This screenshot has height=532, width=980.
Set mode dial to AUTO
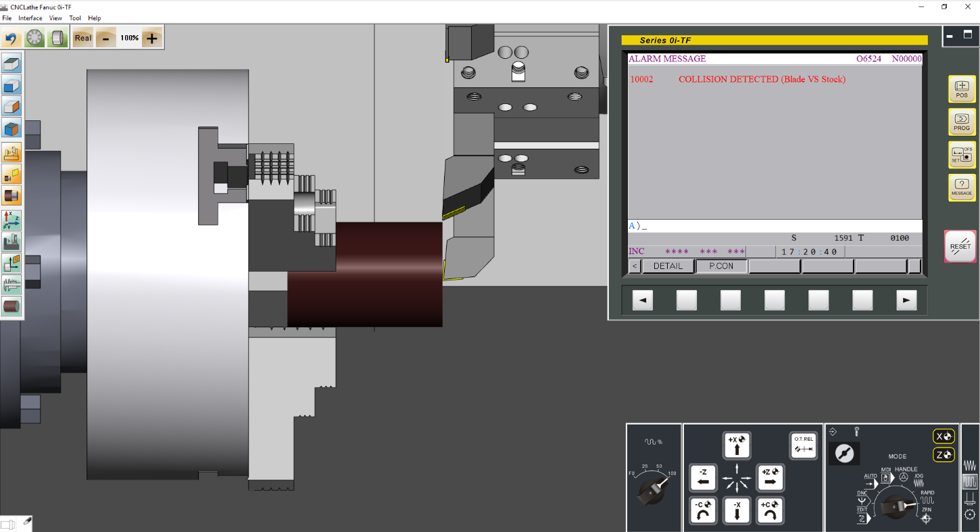(x=871, y=481)
